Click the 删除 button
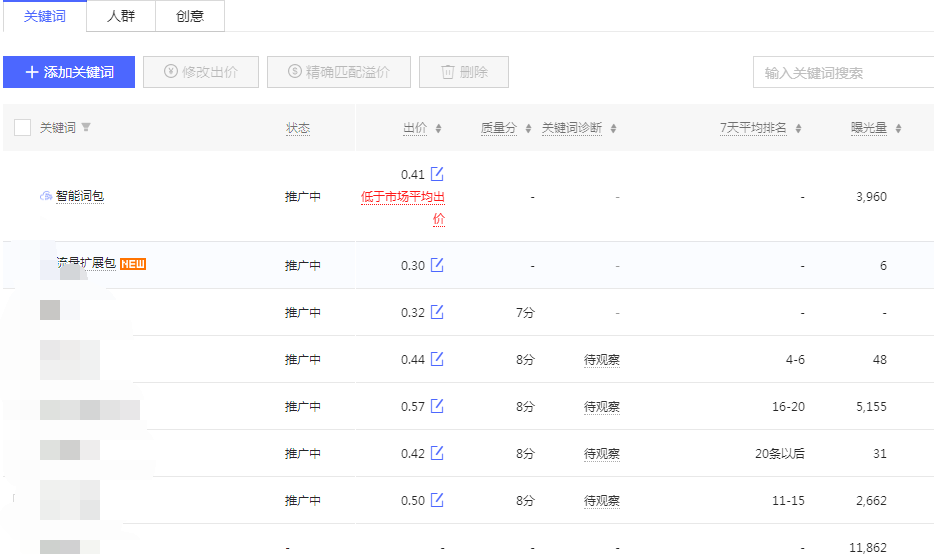The image size is (934, 554). click(464, 72)
